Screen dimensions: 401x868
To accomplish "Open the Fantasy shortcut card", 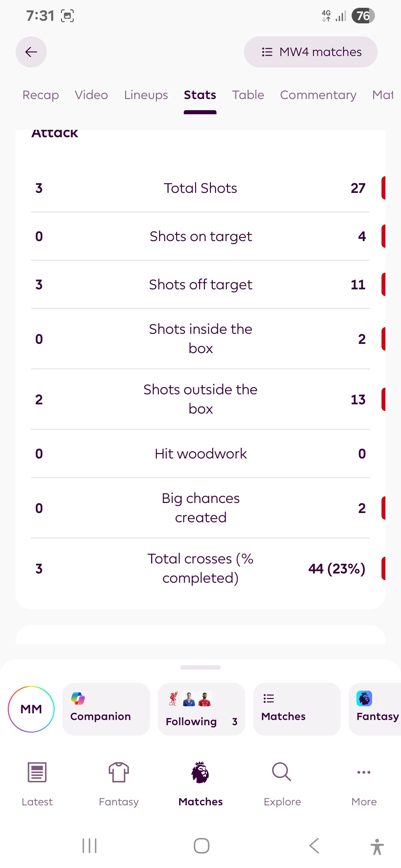I will (x=375, y=709).
